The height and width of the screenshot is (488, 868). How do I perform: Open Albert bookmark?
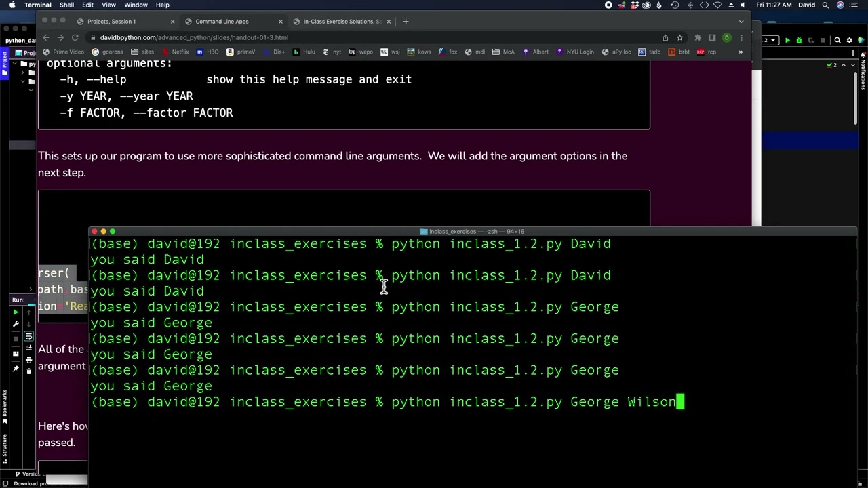coord(536,52)
